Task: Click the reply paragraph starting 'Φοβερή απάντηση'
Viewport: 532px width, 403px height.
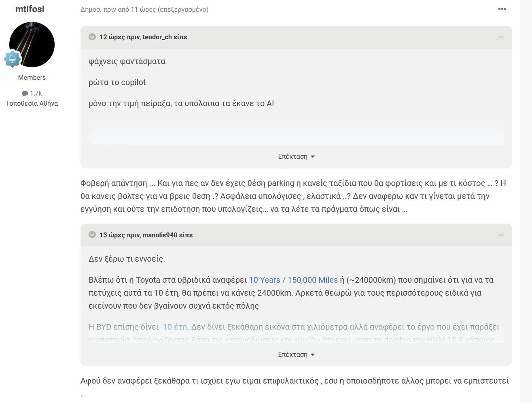Action: point(293,196)
